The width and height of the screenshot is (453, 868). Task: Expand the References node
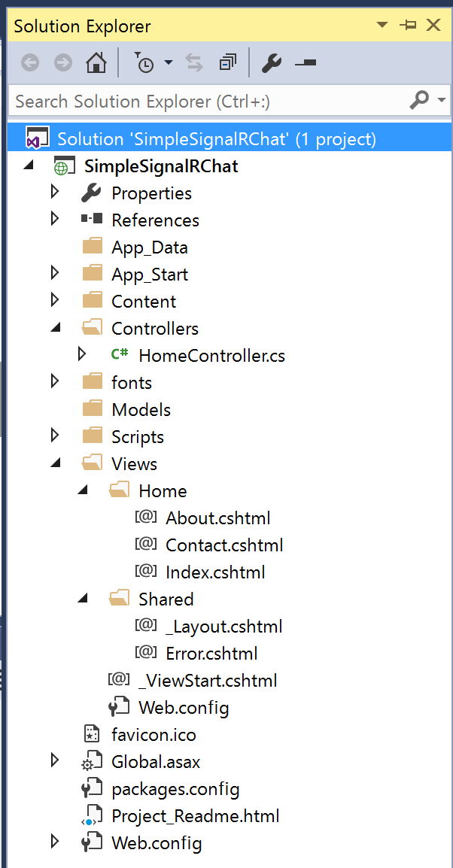click(54, 220)
